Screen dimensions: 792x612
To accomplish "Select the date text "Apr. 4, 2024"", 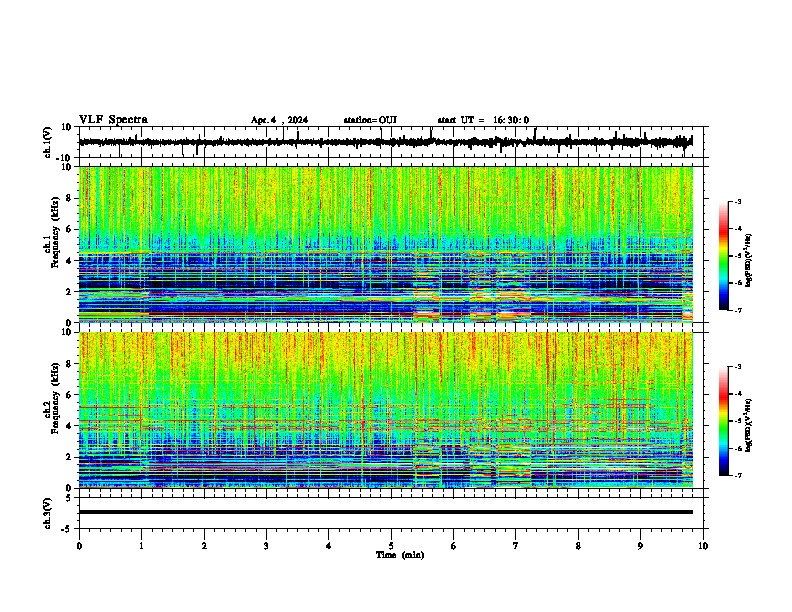I will (279, 120).
